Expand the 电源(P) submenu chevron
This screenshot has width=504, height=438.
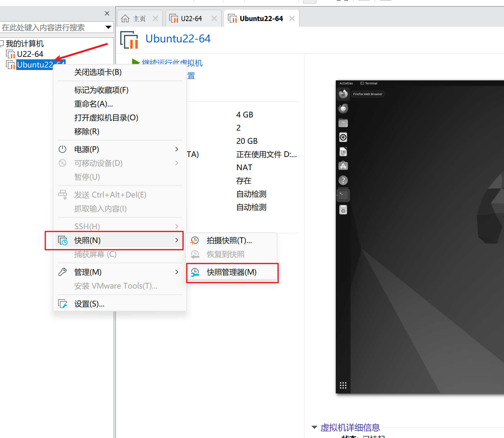(x=176, y=149)
